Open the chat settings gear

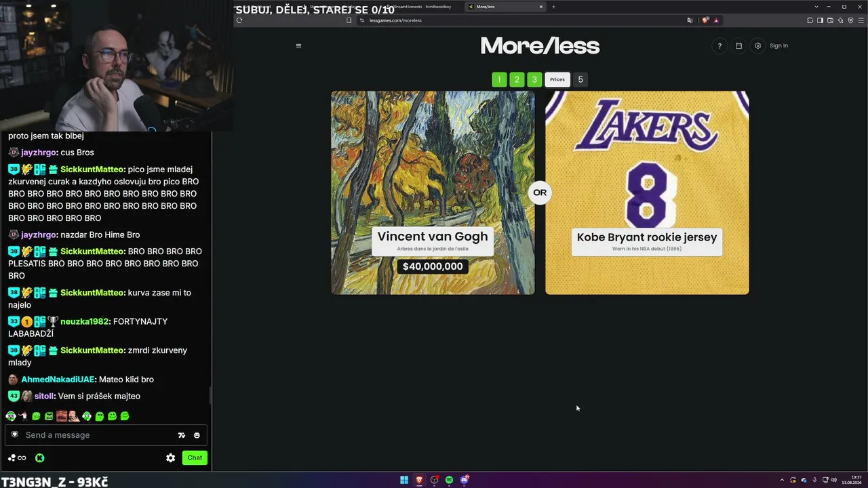click(171, 457)
